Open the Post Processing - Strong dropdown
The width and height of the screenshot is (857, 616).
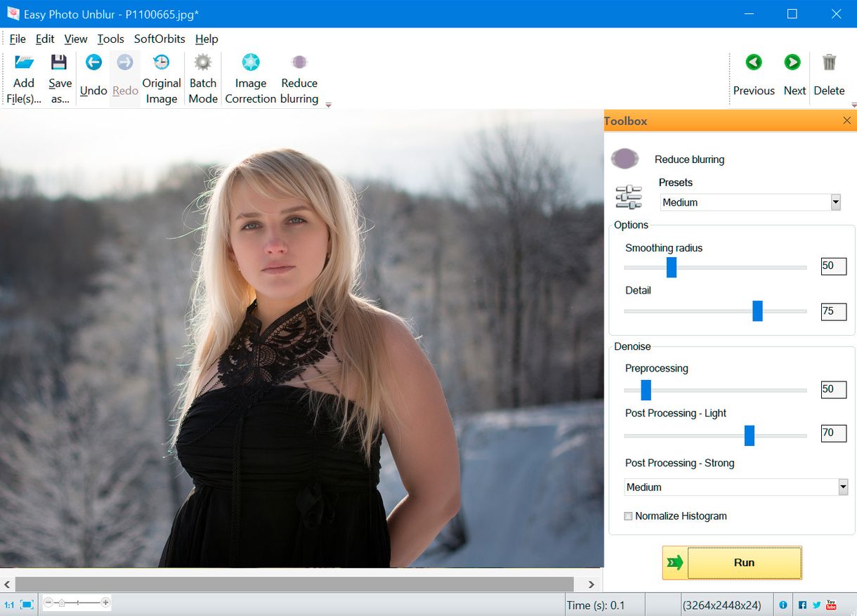[842, 487]
